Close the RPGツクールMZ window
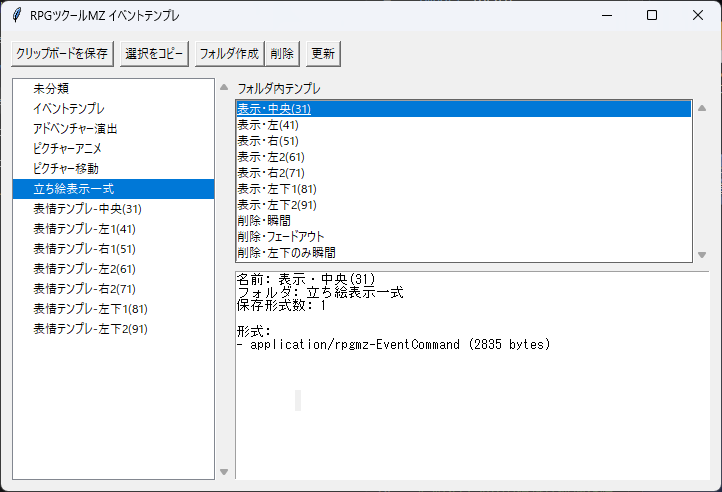 coord(698,15)
